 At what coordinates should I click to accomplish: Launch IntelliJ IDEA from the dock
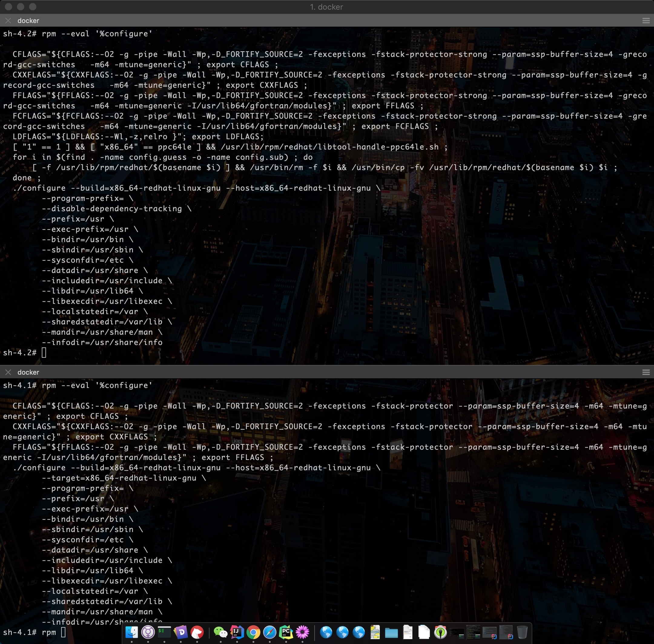click(237, 632)
